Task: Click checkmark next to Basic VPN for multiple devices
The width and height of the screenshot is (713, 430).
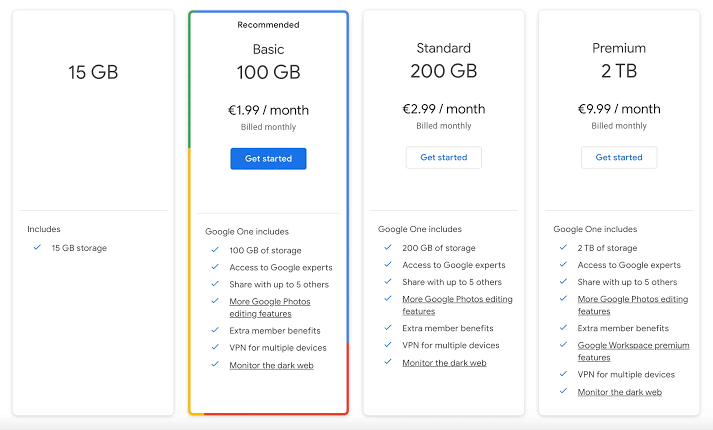Action: [215, 347]
